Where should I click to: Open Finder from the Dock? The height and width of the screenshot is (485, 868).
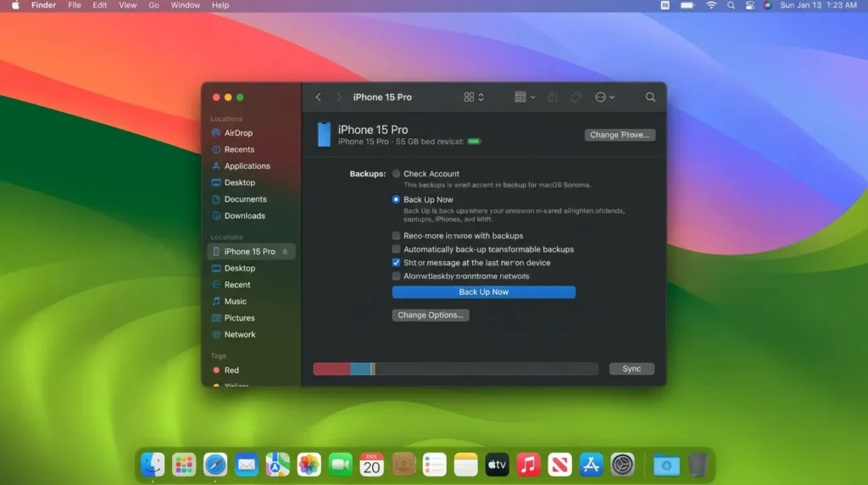tap(153, 465)
